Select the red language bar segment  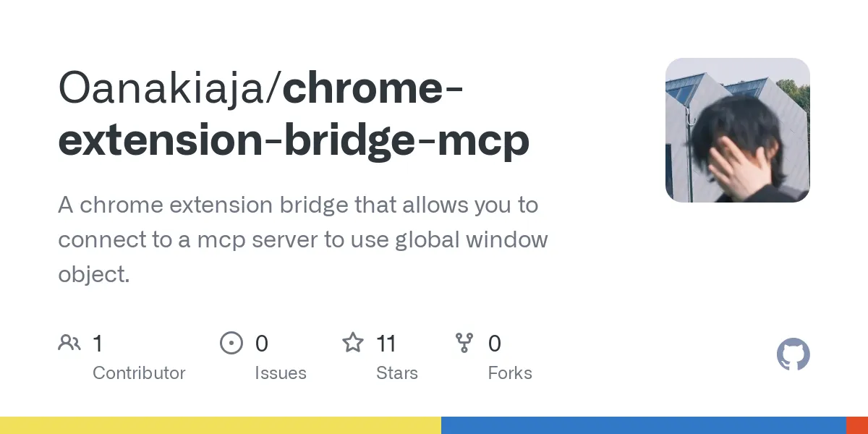point(857,425)
